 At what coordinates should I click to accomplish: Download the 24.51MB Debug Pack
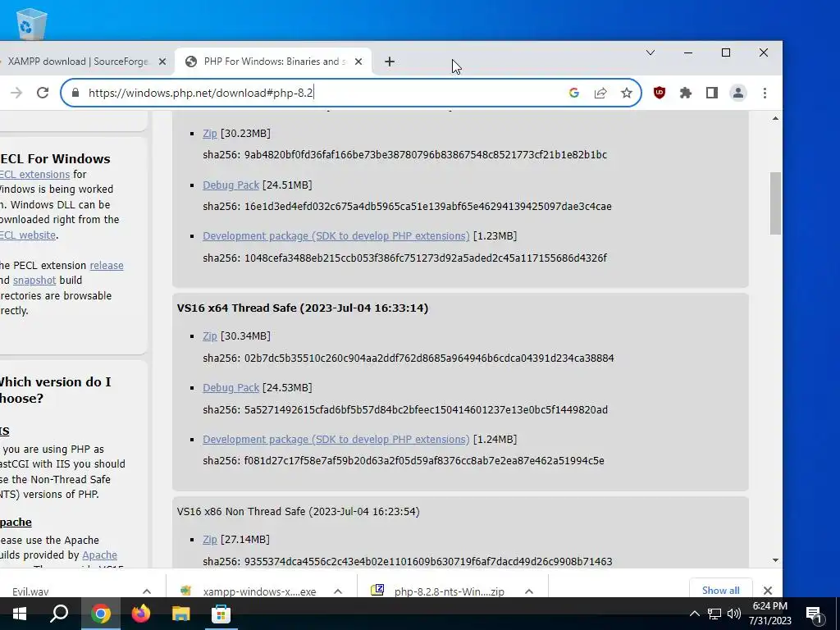(x=231, y=185)
